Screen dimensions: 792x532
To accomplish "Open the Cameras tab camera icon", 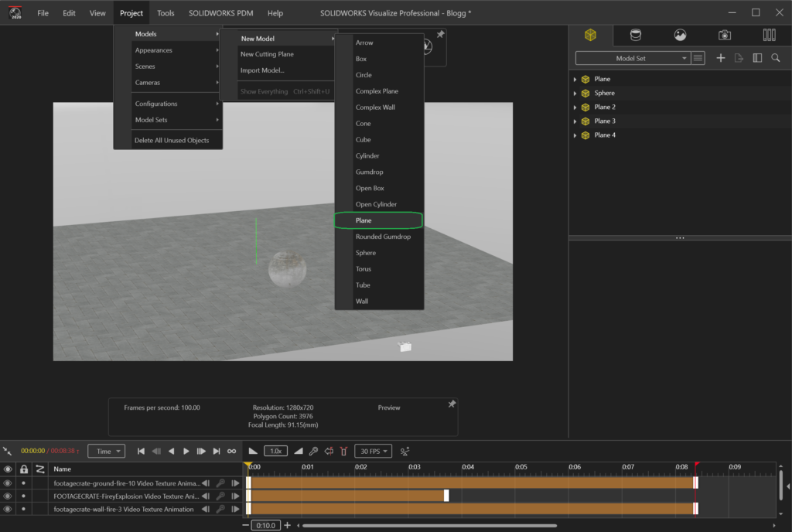I will (724, 35).
